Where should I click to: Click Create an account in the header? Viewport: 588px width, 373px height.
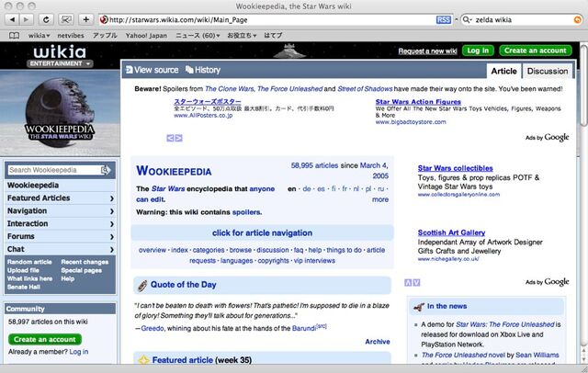pyautogui.click(x=535, y=51)
